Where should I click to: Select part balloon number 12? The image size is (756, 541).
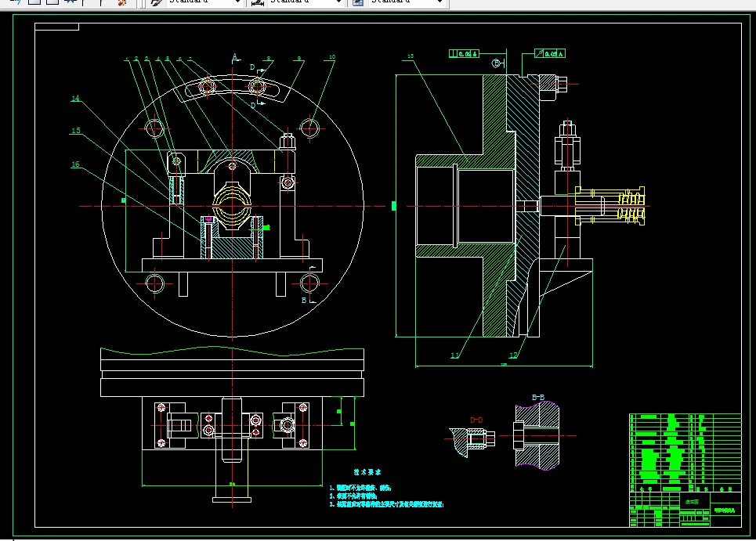(x=513, y=355)
